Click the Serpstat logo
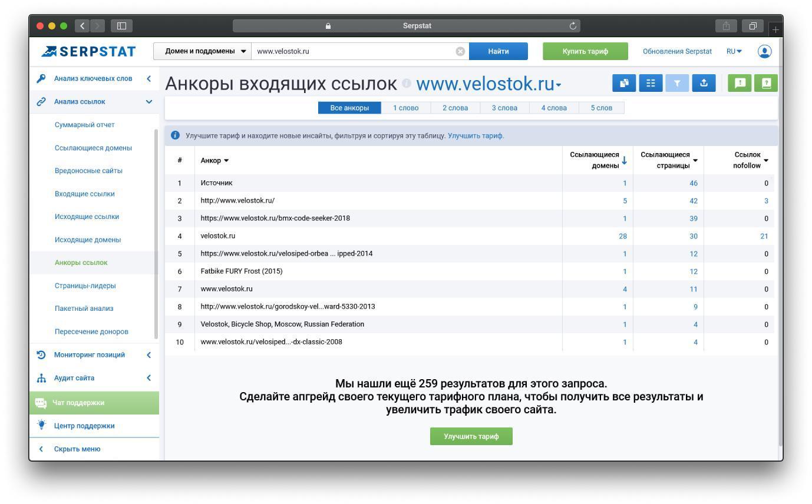Screen dimensions: 812x504 point(88,51)
